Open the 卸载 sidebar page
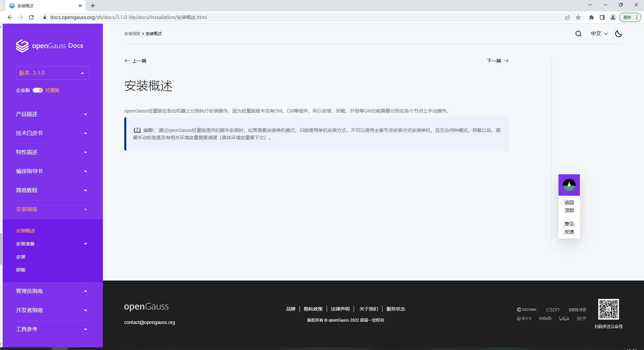 point(21,270)
